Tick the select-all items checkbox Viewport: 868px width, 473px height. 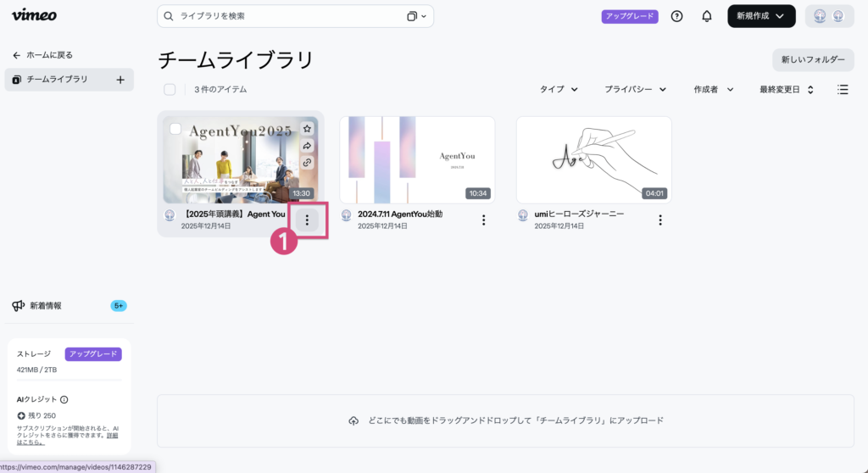(170, 89)
